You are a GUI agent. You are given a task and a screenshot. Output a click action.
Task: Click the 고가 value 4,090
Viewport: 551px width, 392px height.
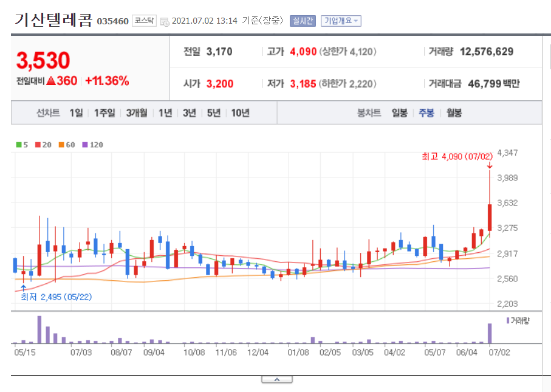coord(303,52)
